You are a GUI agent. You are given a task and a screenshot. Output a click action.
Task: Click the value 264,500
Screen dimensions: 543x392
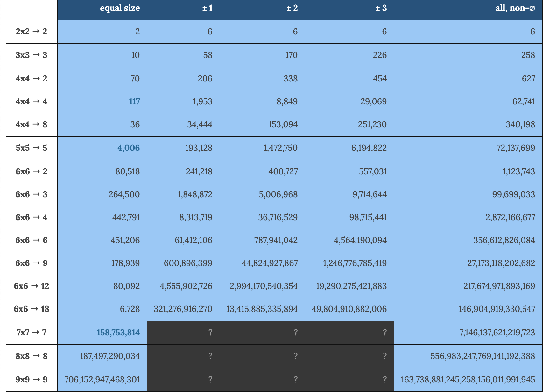pos(124,194)
